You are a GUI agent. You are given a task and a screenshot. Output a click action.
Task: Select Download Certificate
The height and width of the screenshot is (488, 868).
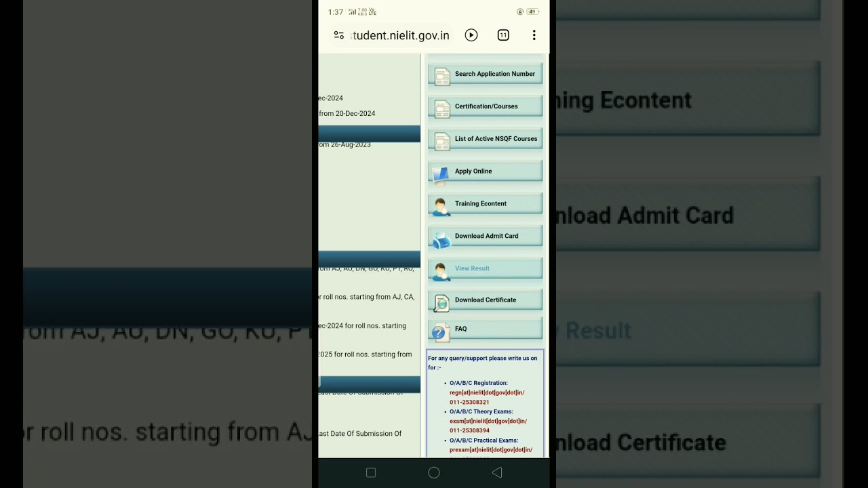coord(486,300)
